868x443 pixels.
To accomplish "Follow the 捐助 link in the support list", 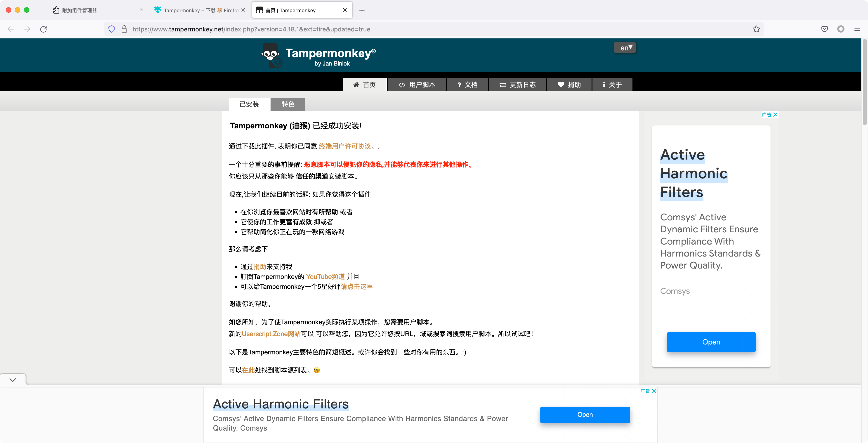I will tap(260, 267).
